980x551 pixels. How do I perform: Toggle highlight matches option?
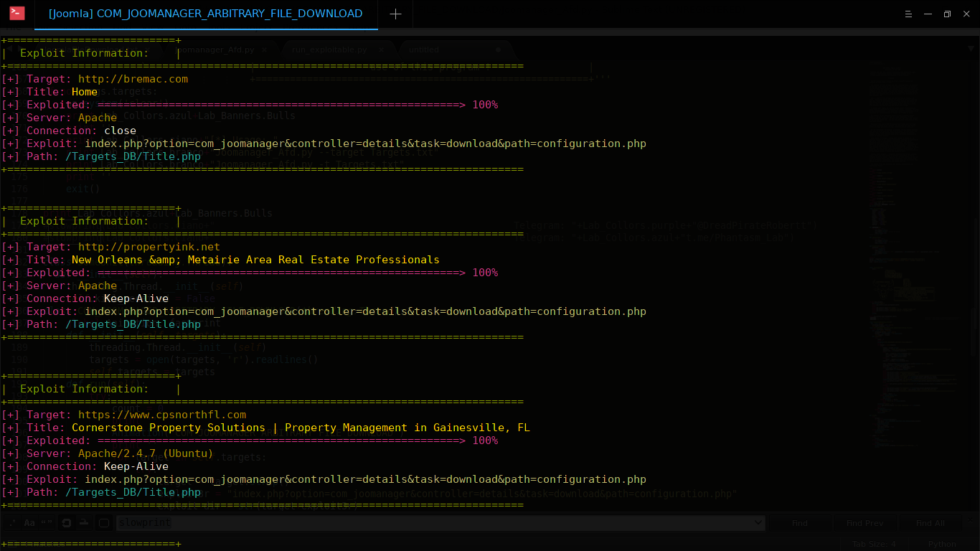click(x=103, y=523)
